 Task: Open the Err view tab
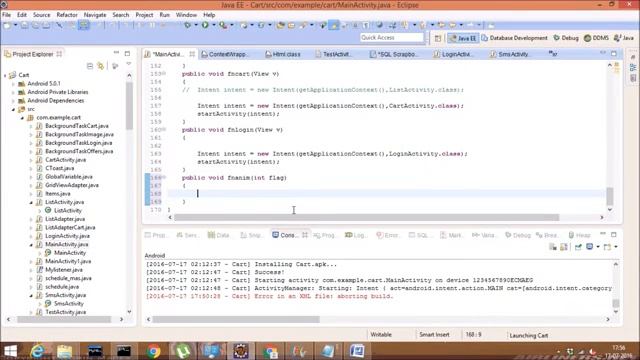[x=387, y=235]
